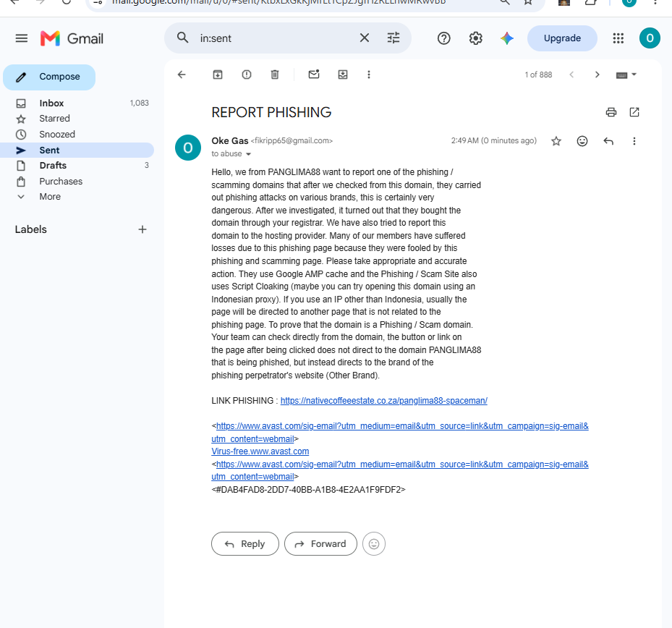
Task: Click into the in:sent search field
Action: tap(274, 38)
